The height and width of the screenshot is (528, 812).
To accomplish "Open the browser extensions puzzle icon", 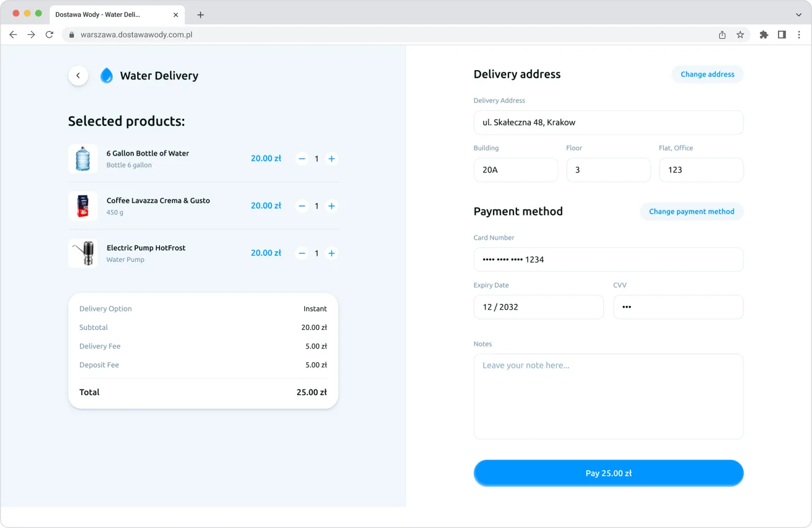I will [x=763, y=35].
